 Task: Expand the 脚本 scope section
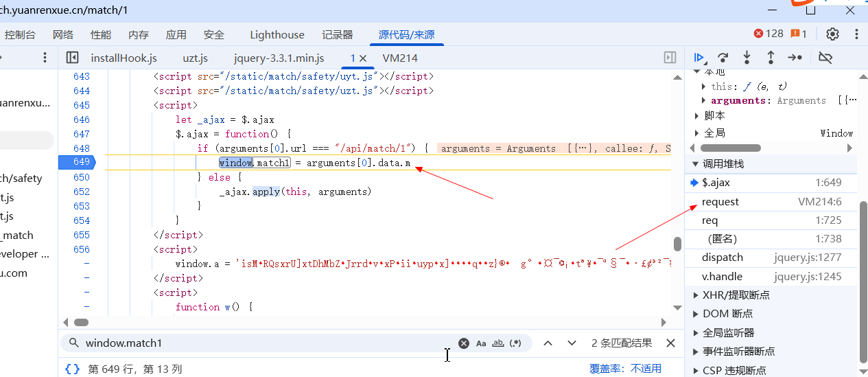[698, 115]
